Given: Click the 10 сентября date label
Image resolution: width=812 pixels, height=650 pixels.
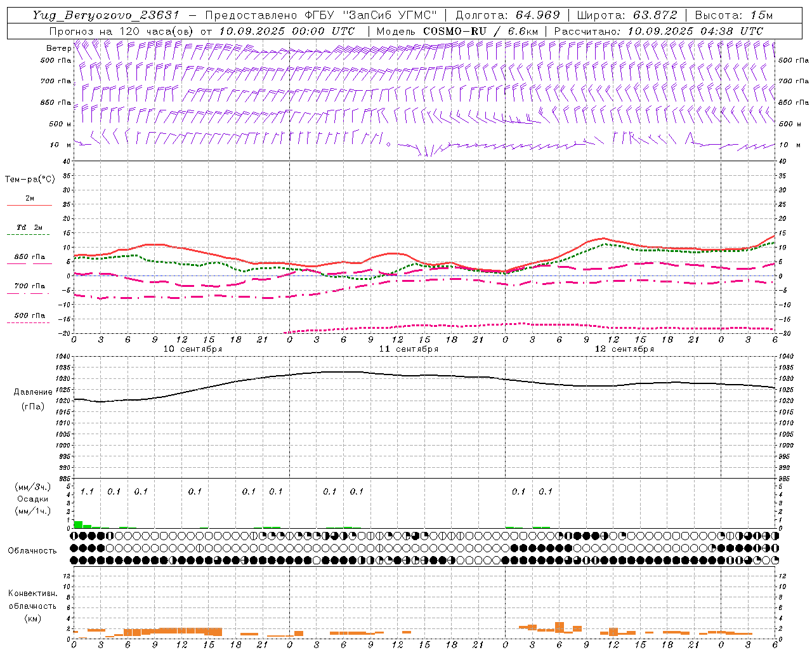Looking at the screenshot, I should coord(193,349).
